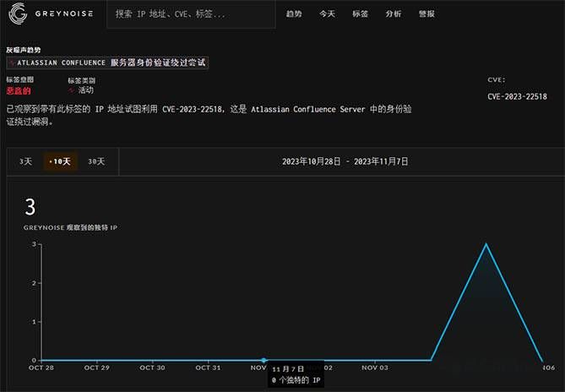Click the activity icon beside 活动
565x392 pixels.
[72, 90]
